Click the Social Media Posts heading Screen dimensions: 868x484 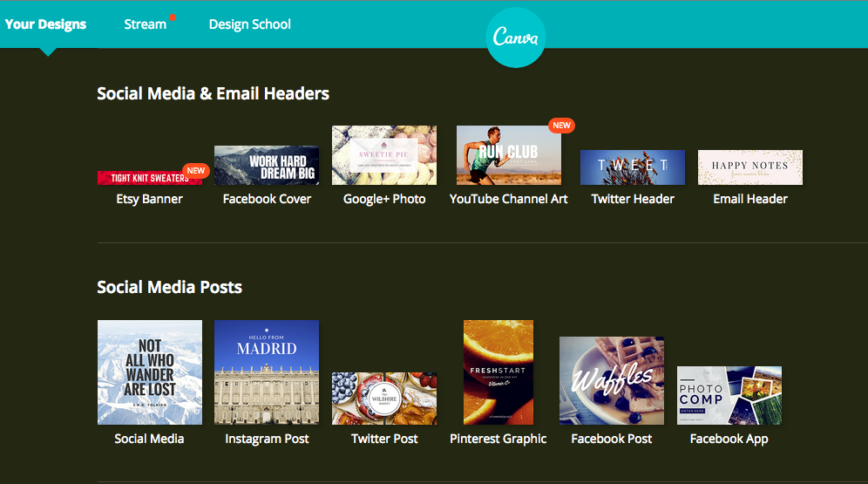(x=169, y=287)
